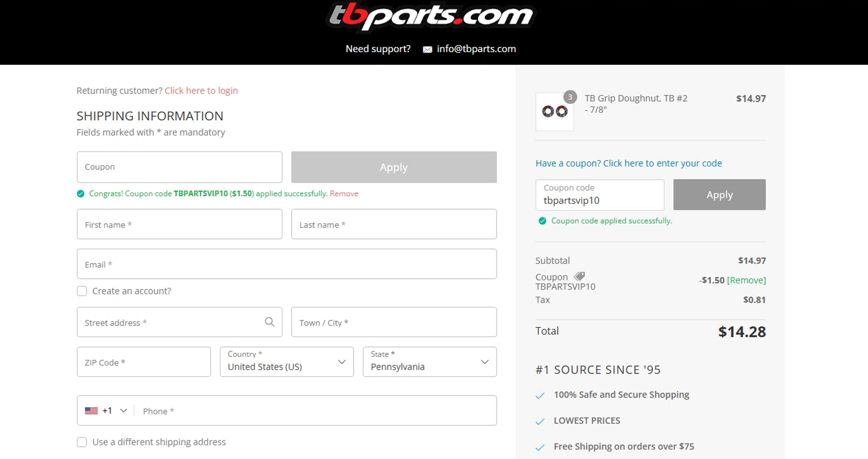Click the info@tbparts.com email link
This screenshot has width=868, height=459.
click(476, 49)
